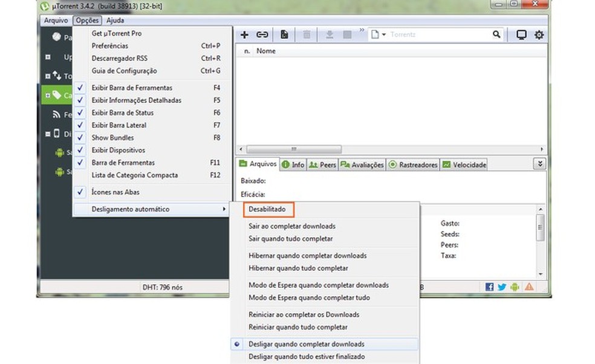Select Desligar quando completar downloads

click(x=325, y=344)
